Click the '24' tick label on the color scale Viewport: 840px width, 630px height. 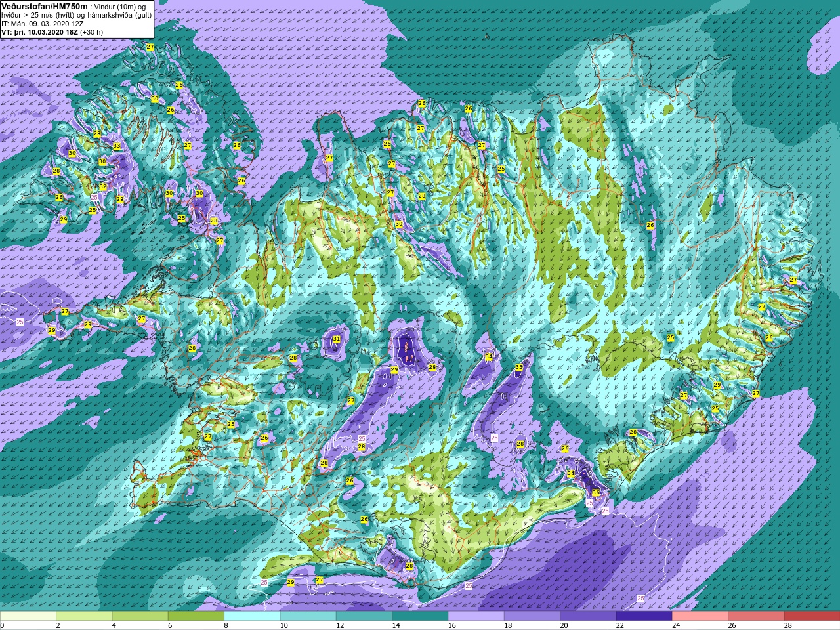pos(677,625)
